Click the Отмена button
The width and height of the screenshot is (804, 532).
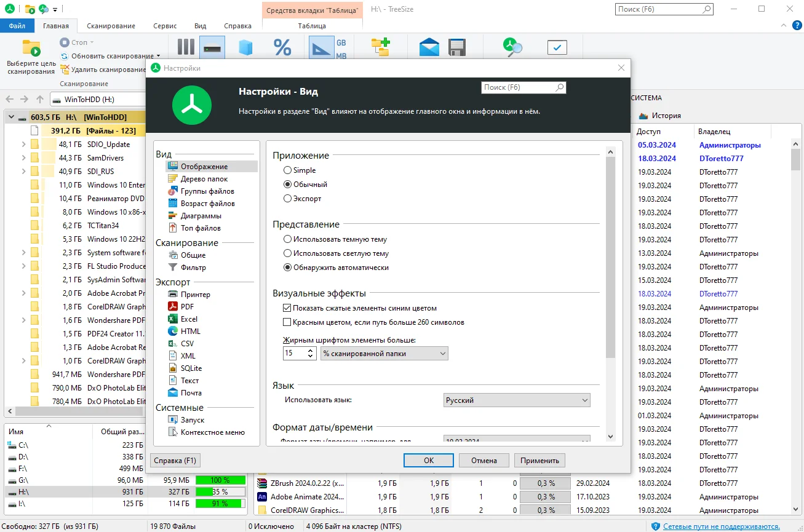(484, 461)
